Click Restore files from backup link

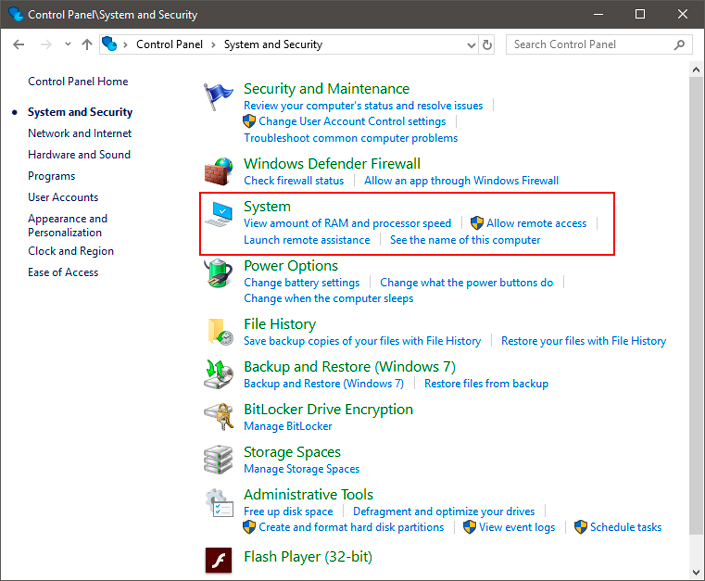486,384
